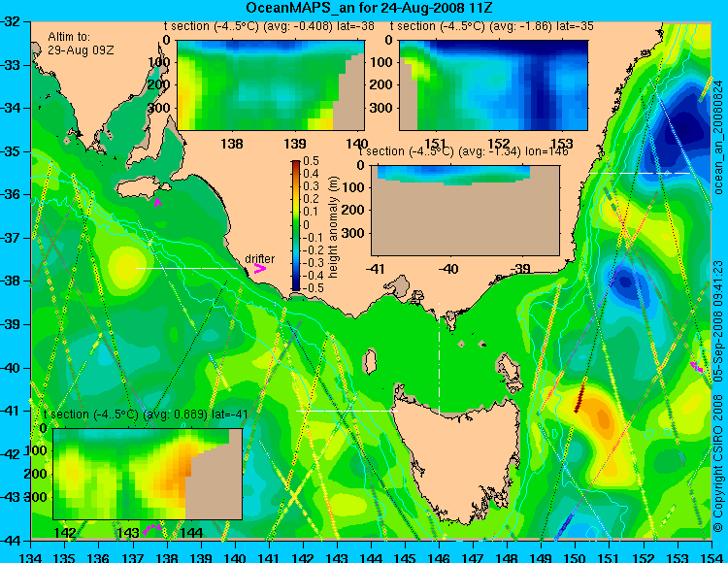728x563 pixels.
Task: Open the lat=-41 temperature section inset plot
Action: pyautogui.click(x=148, y=474)
